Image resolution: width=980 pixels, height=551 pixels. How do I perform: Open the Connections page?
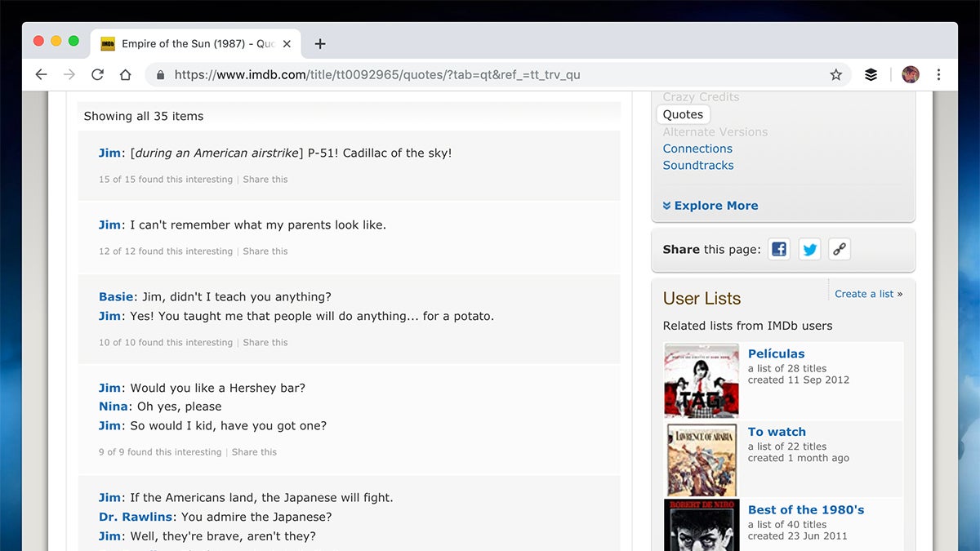click(x=697, y=149)
